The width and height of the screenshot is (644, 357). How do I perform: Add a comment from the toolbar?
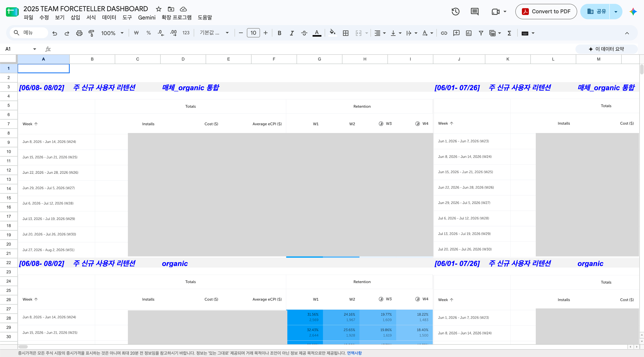point(456,33)
